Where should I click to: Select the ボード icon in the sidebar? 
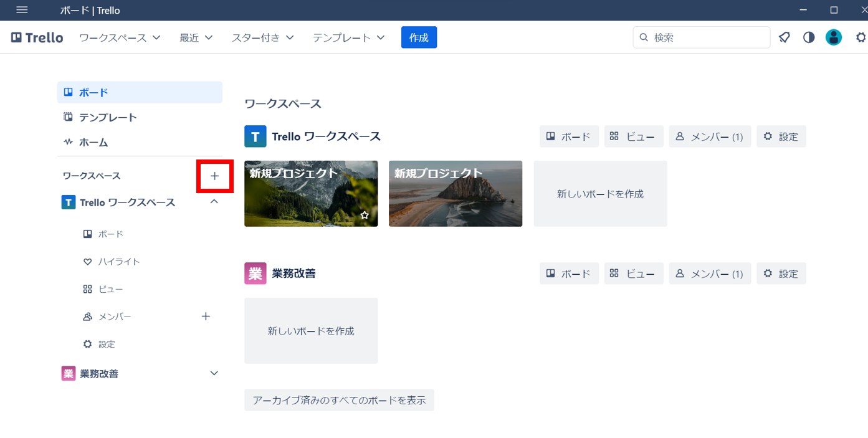pos(68,92)
